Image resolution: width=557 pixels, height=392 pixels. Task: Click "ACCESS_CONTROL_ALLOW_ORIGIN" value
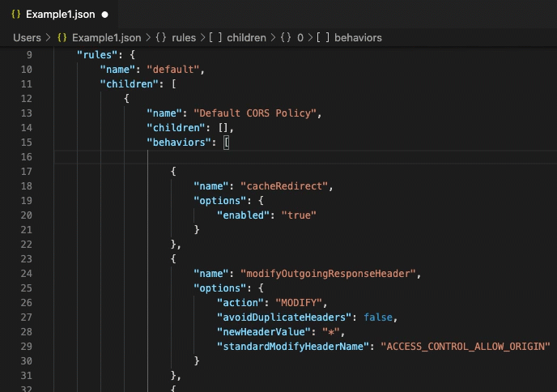[x=466, y=347]
